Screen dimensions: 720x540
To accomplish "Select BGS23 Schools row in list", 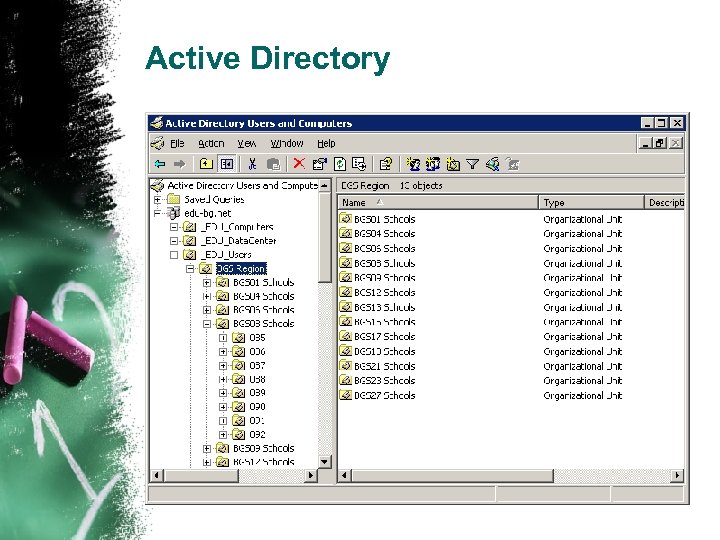I will pyautogui.click(x=385, y=381).
